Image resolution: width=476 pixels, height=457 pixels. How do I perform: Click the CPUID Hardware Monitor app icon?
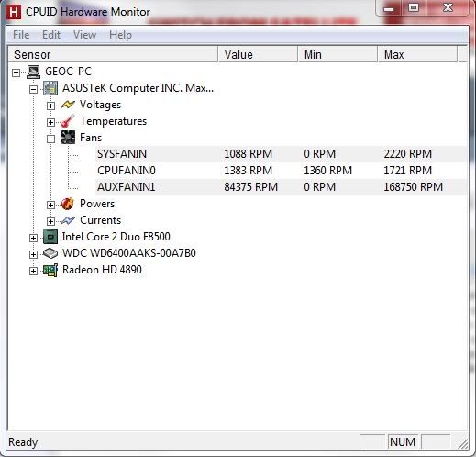point(14,12)
